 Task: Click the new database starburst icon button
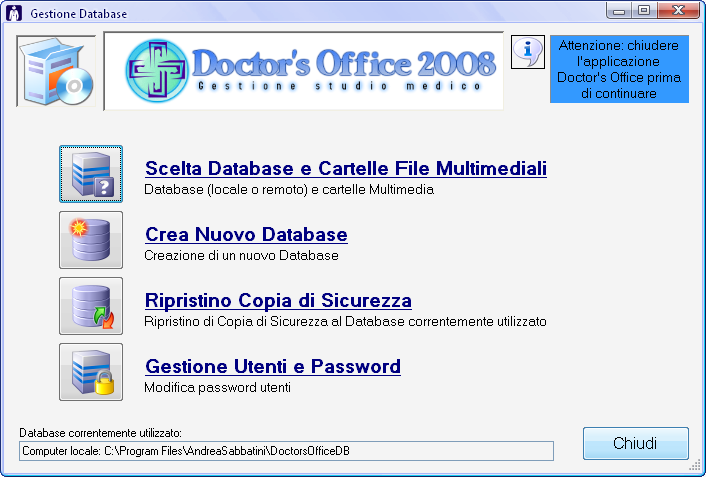[91, 240]
